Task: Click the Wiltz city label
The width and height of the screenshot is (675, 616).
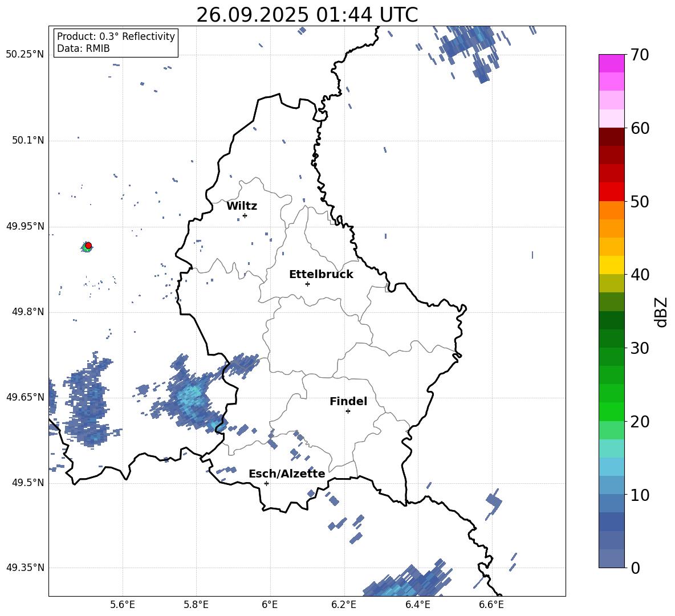Action: click(242, 206)
